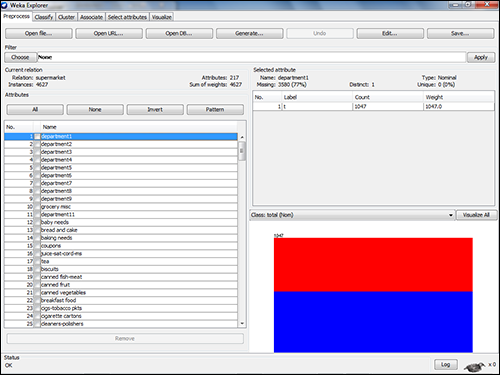Image resolution: width=500 pixels, height=375 pixels.
Task: Click the filter text field showing None
Action: (251, 57)
